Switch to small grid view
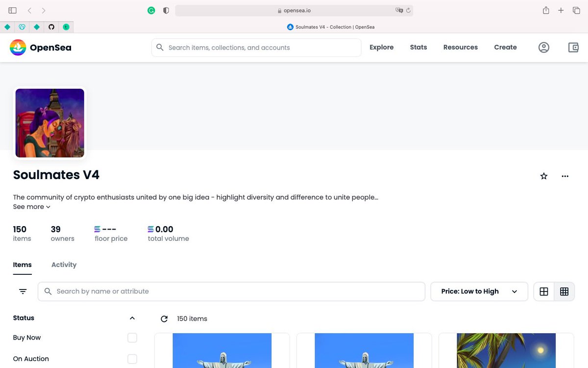Screen dimensions: 588x368 click(x=564, y=291)
